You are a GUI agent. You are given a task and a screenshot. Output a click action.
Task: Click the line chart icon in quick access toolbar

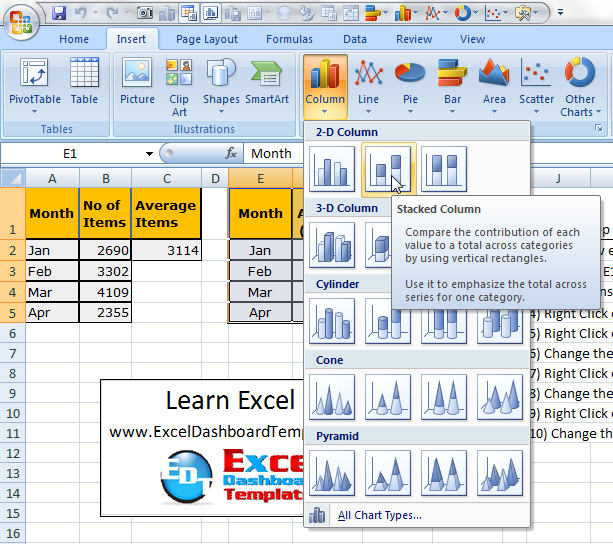pos(433,13)
